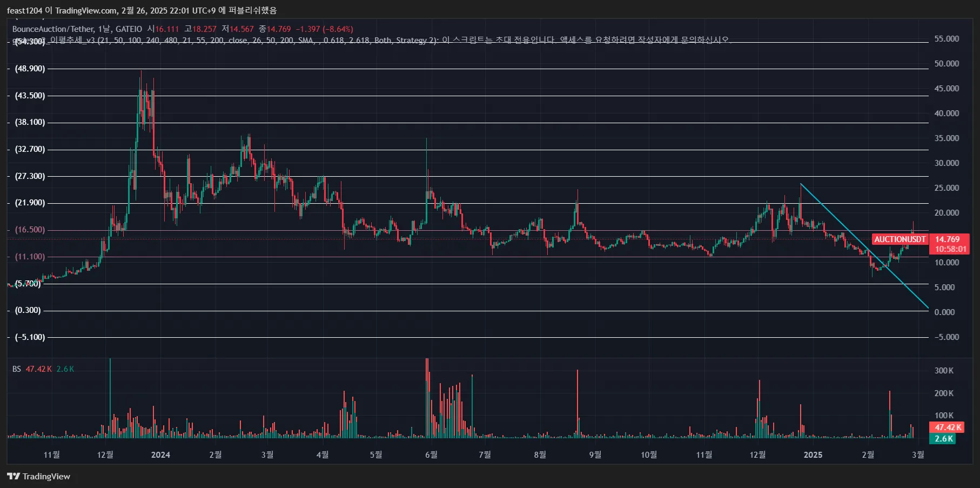Click 300K on the volume axis

(x=944, y=371)
